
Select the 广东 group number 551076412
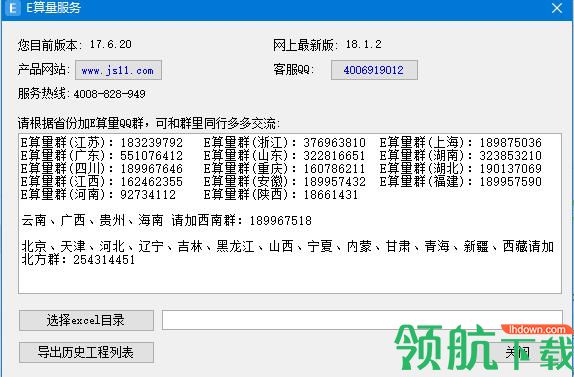tap(152, 156)
